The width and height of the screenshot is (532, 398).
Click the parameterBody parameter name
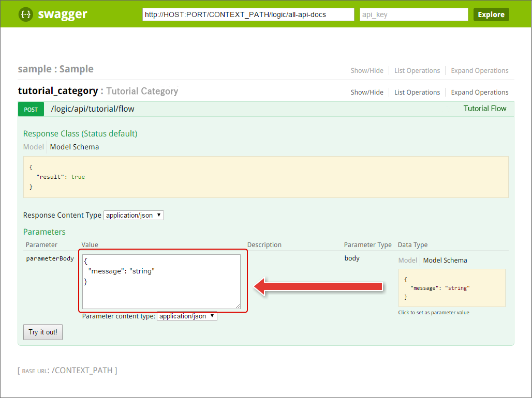(50, 258)
